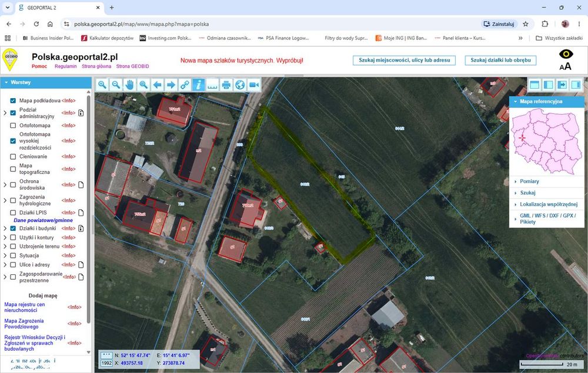Open GML / WFS / DXF / GPX section

[x=547, y=219]
